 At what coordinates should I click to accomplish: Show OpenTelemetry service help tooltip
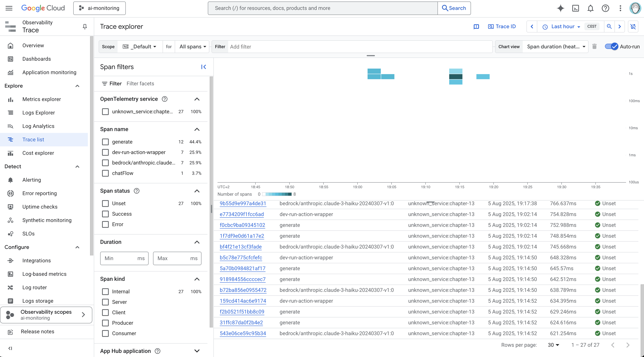click(164, 99)
